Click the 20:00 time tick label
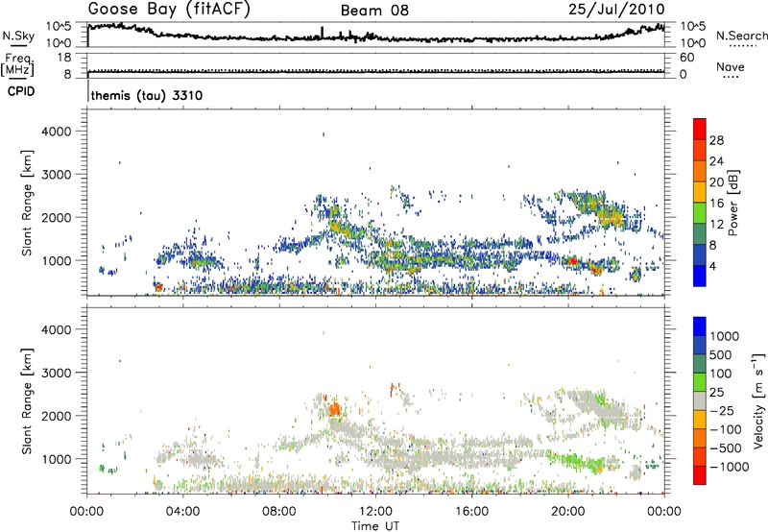 567,512
